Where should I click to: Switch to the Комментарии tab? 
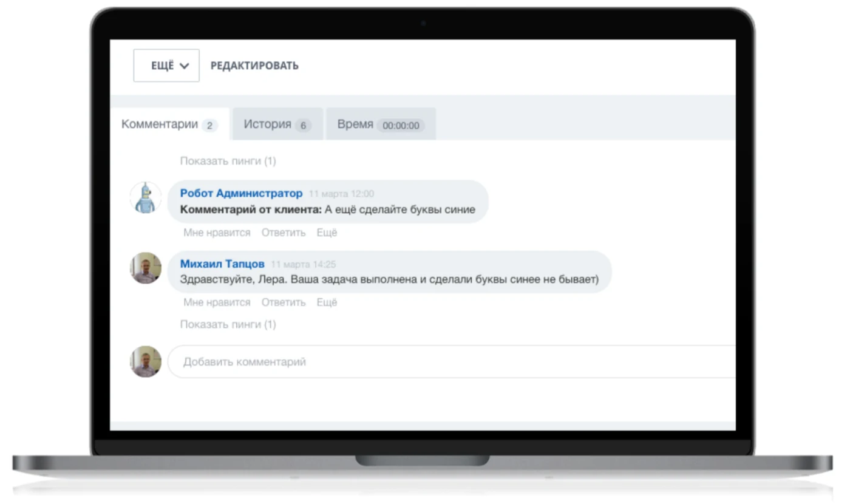point(169,124)
